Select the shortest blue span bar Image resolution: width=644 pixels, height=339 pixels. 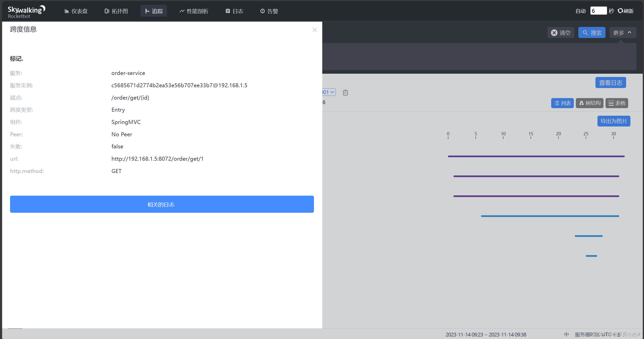tap(591, 256)
